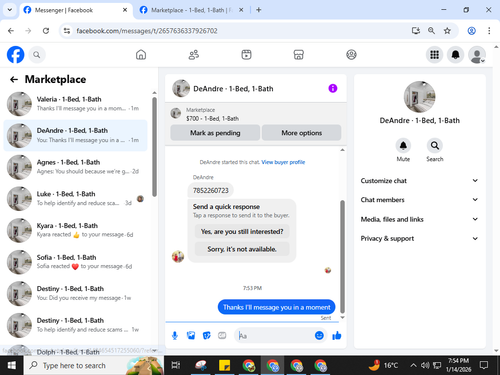Open the Chrome three-dot menu
The image size is (500, 375).
pyautogui.click(x=489, y=31)
